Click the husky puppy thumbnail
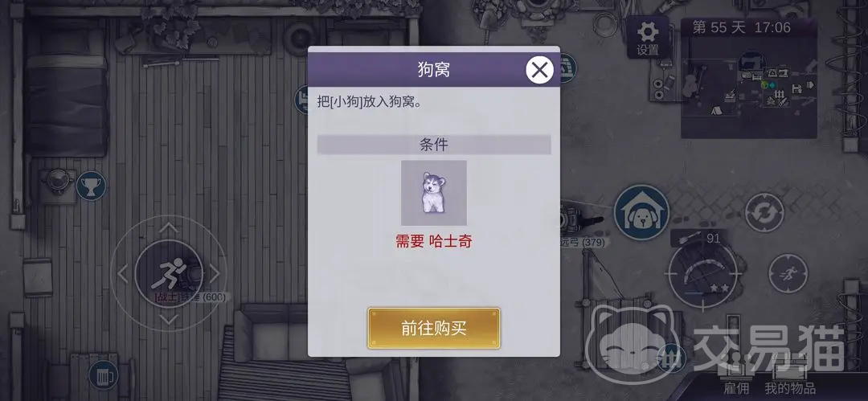Screen dimensions: 868x401 (x=434, y=193)
